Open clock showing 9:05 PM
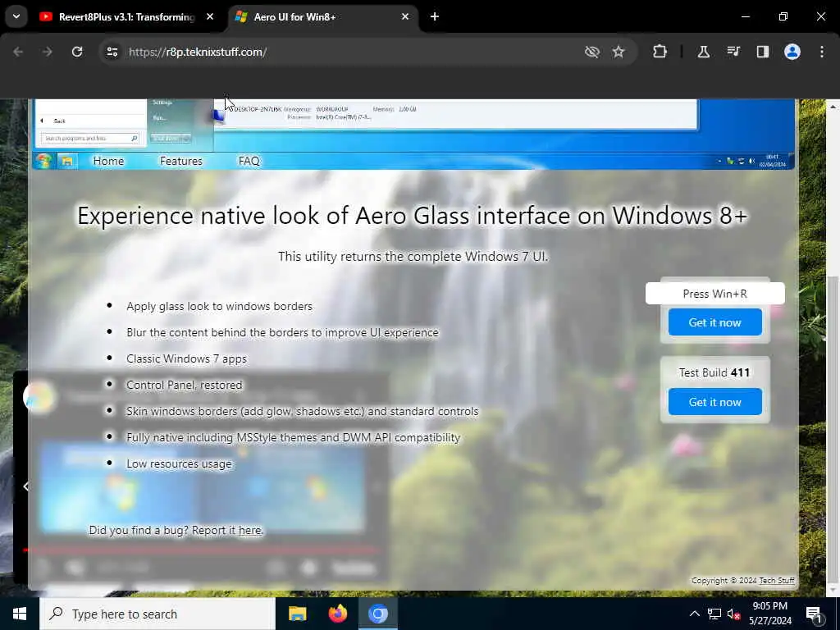 tap(769, 614)
